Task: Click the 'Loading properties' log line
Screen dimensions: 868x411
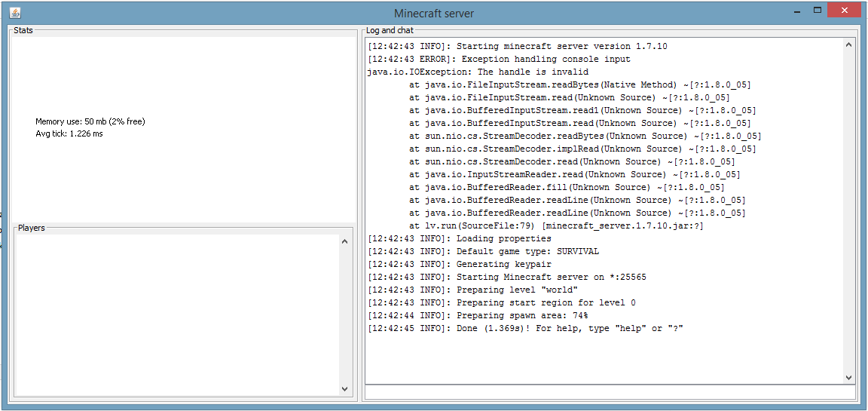Action: click(459, 239)
